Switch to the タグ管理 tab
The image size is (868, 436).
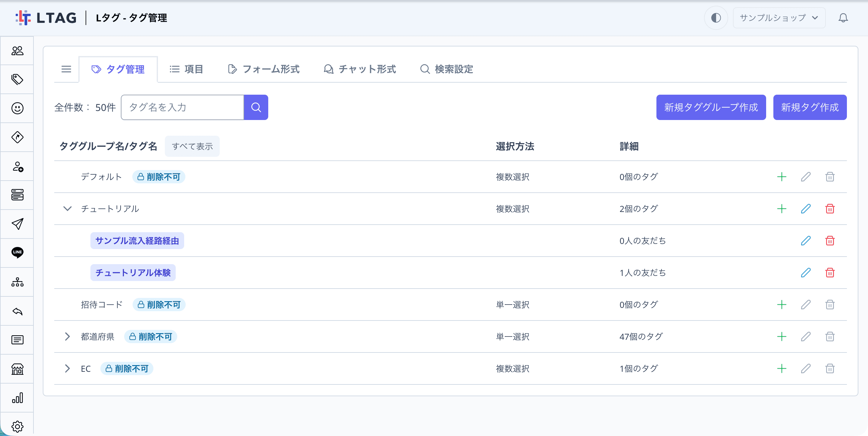pos(118,69)
